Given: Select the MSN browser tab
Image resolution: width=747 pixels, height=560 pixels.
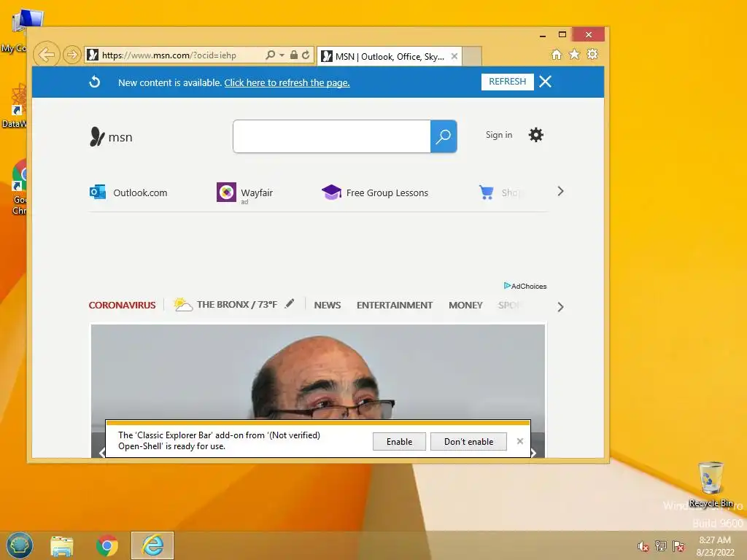Looking at the screenshot, I should click(388, 57).
